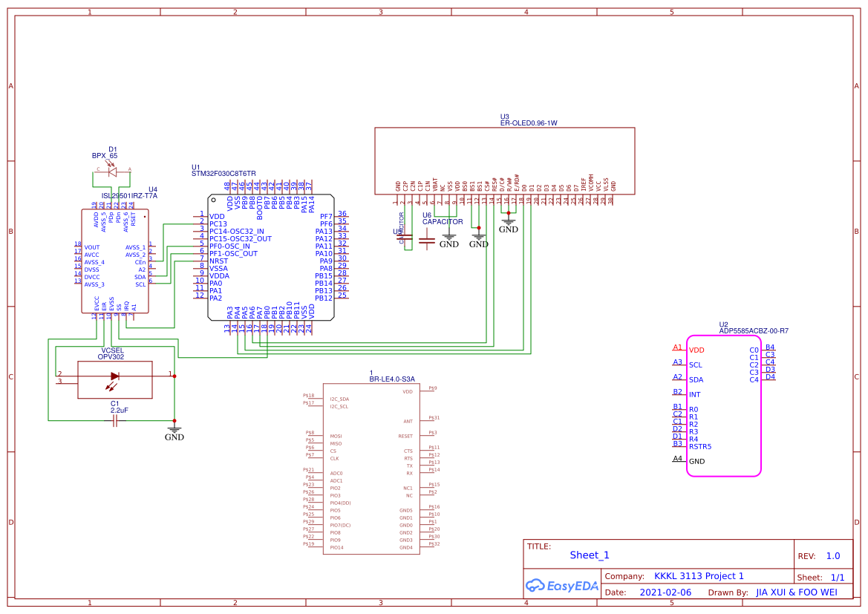
Task: Click the REV 1.0 revision value
Action: (832, 556)
